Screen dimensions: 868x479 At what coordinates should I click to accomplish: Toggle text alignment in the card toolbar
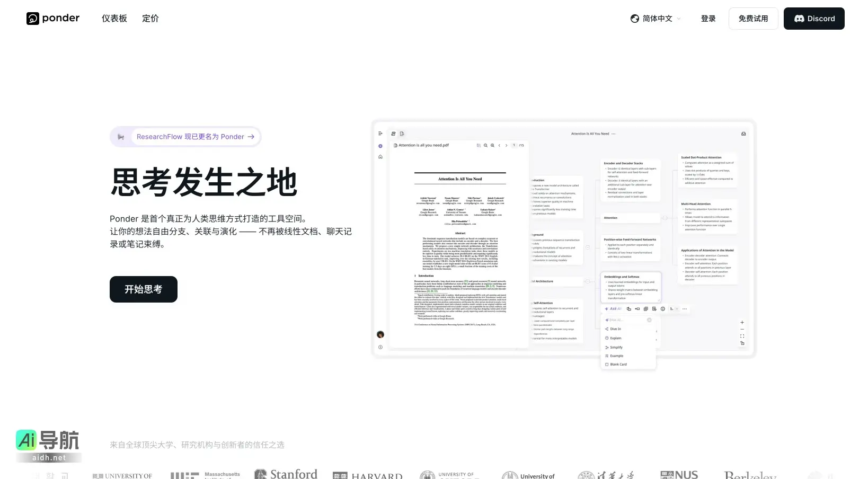tap(672, 309)
